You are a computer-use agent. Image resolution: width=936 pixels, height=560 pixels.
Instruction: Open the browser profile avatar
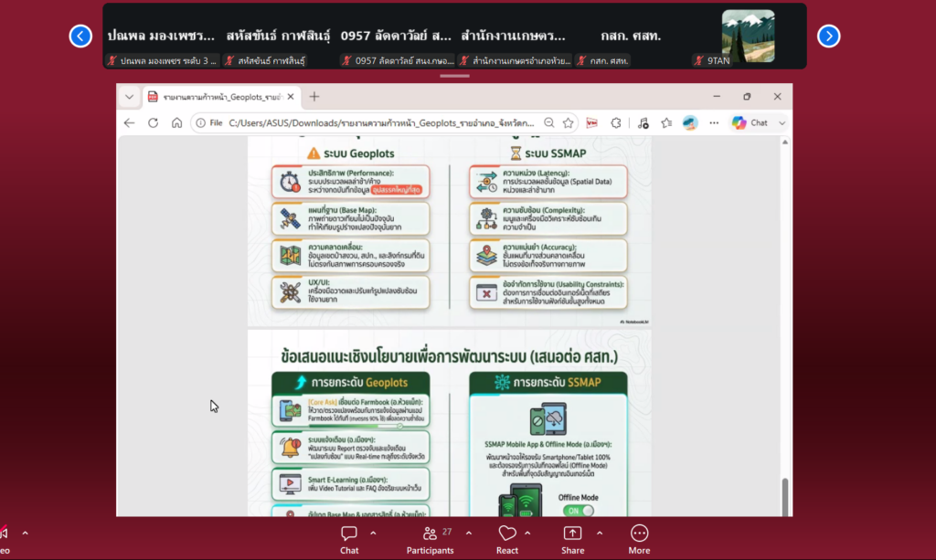690,122
